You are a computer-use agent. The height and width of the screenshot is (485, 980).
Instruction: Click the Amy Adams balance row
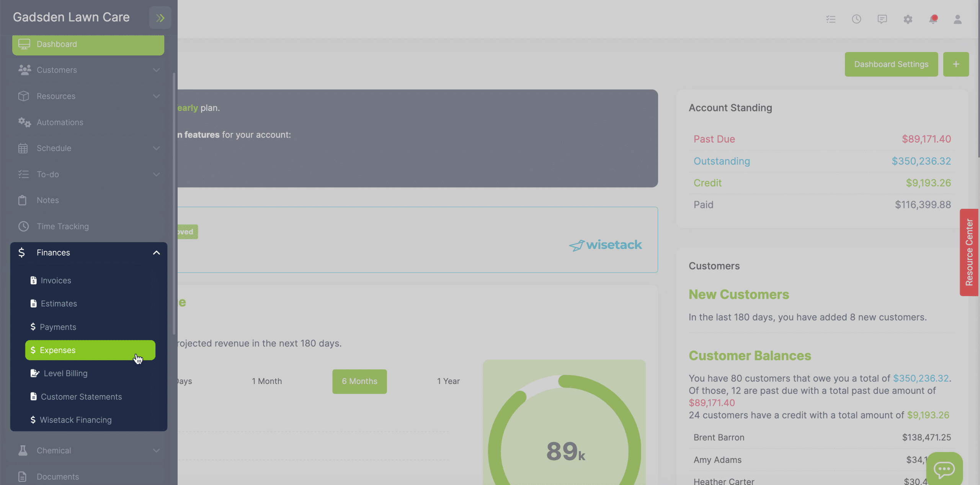click(x=822, y=460)
